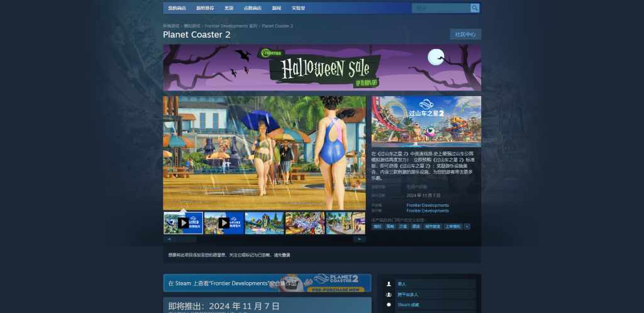This screenshot has height=313, width=644.
Task: Click the Frontier Developments 系列 breadcrumb
Action: click(x=231, y=26)
